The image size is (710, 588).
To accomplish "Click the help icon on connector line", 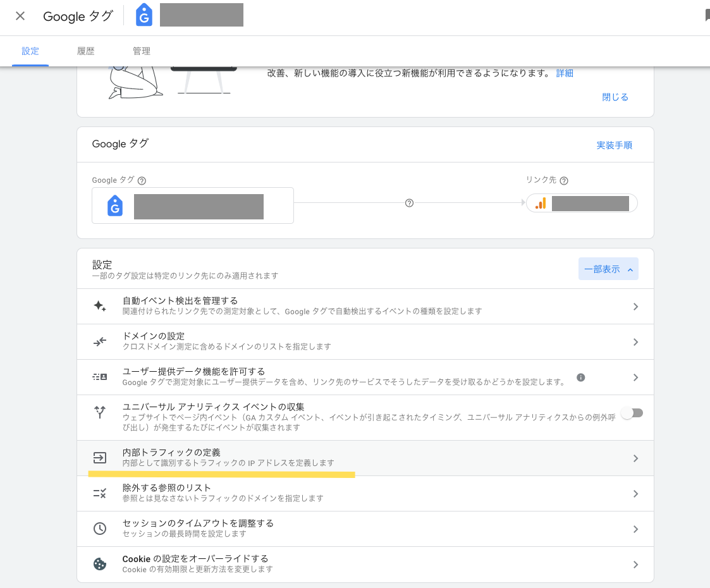I will pyautogui.click(x=409, y=203).
